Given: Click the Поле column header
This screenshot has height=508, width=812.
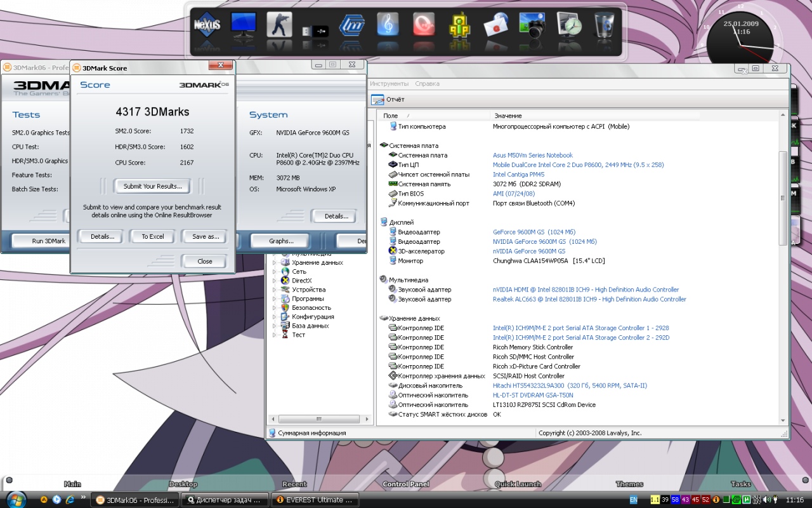Looking at the screenshot, I should [x=391, y=116].
